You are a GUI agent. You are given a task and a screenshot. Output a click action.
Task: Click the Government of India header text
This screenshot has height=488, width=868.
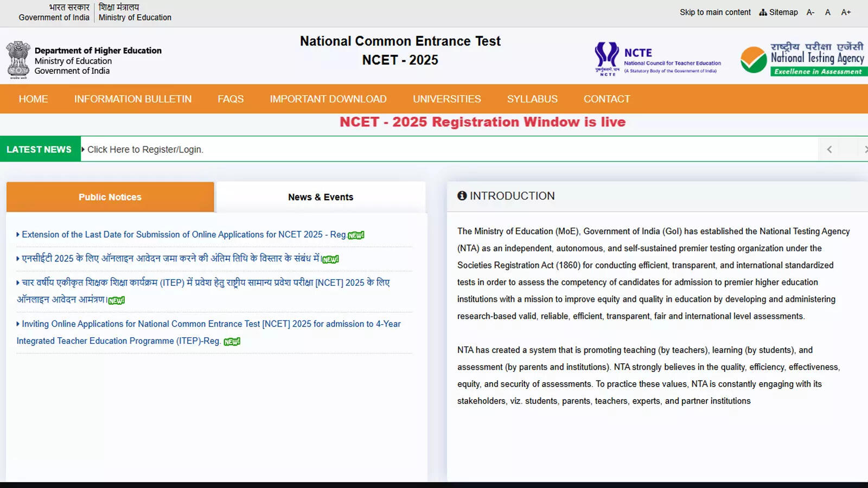(x=54, y=12)
